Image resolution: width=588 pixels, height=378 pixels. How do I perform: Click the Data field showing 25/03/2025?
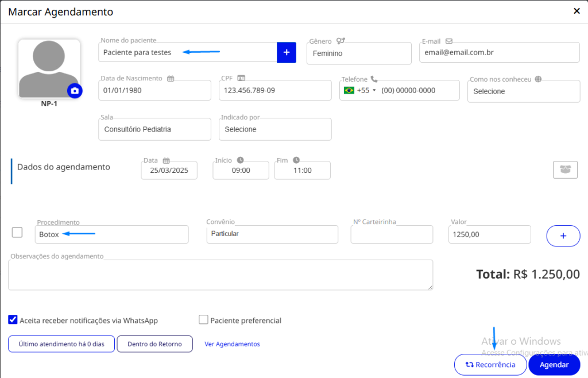coord(169,170)
